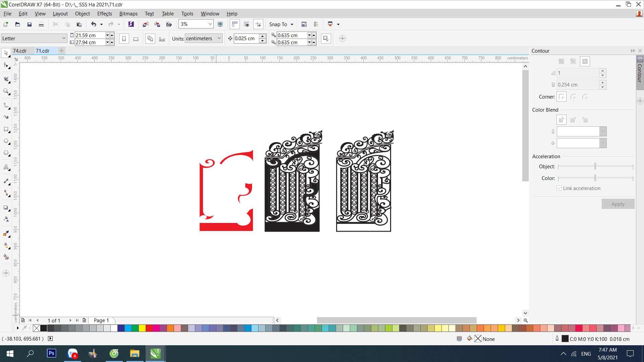Viewport: 644px width, 362px height.
Task: Switch to the 74.cdr tab
Action: coord(21,50)
